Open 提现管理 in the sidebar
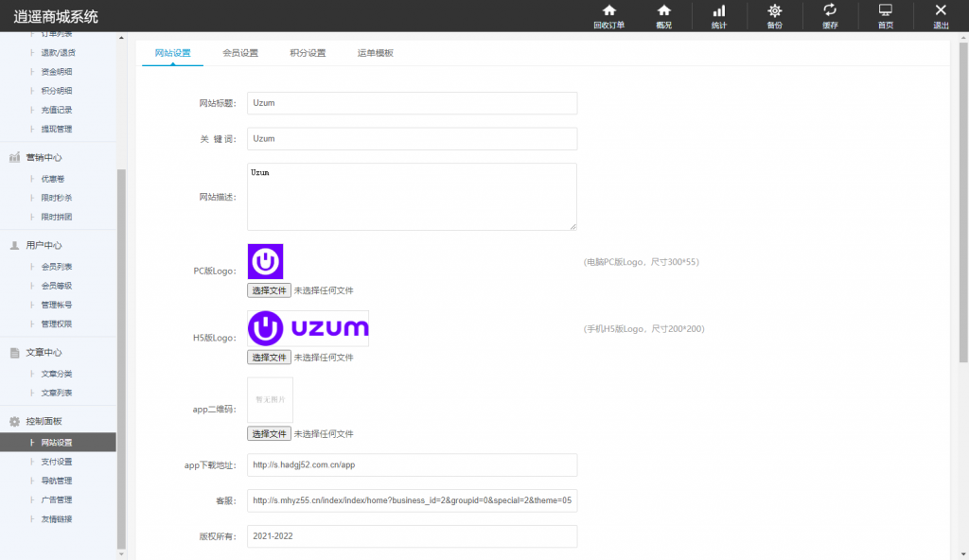Viewport: 969px width, 560px height. click(x=57, y=130)
